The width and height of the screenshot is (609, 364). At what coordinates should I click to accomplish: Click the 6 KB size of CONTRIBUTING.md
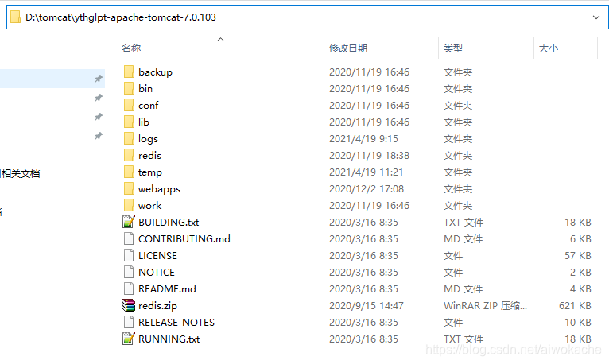(x=580, y=238)
